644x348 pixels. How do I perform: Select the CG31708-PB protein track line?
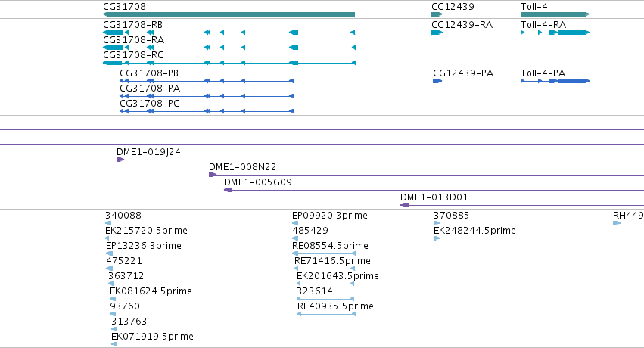pos(207,81)
